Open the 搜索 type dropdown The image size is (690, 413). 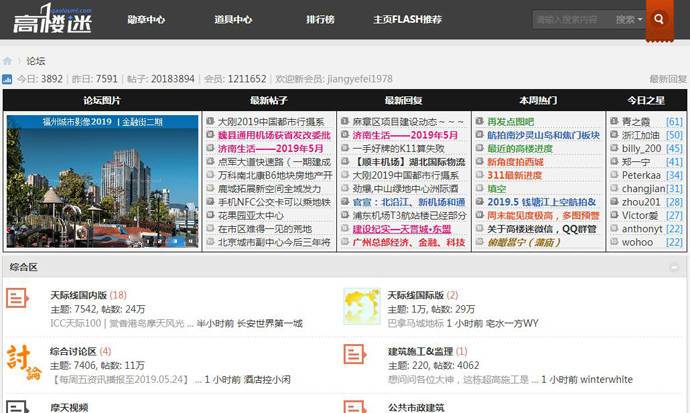pyautogui.click(x=628, y=19)
